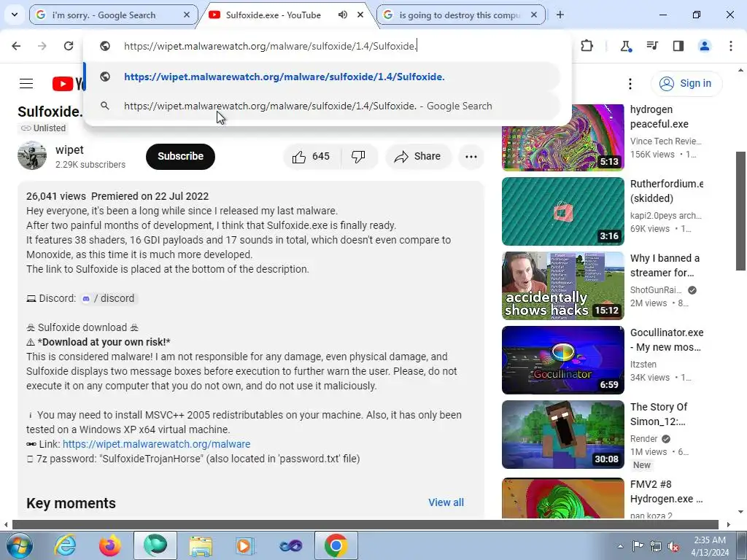The width and height of the screenshot is (747, 560).
Task: Reload the current page
Action: (69, 46)
